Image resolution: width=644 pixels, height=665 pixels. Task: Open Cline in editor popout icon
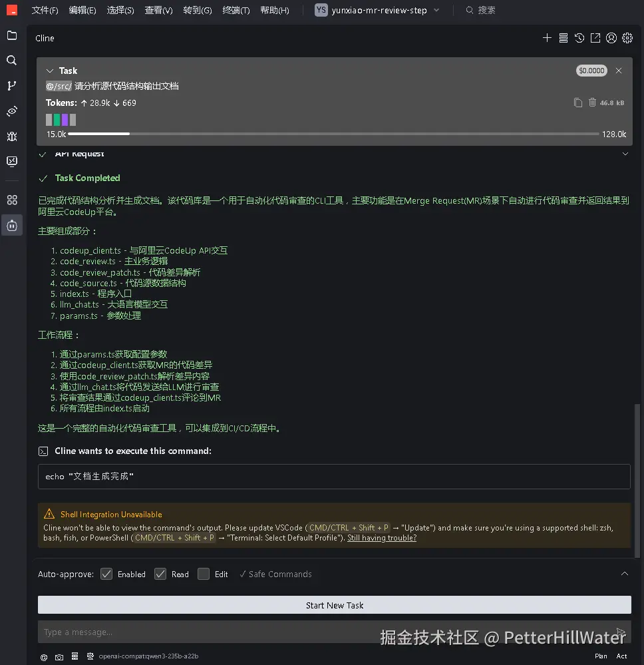(x=595, y=38)
